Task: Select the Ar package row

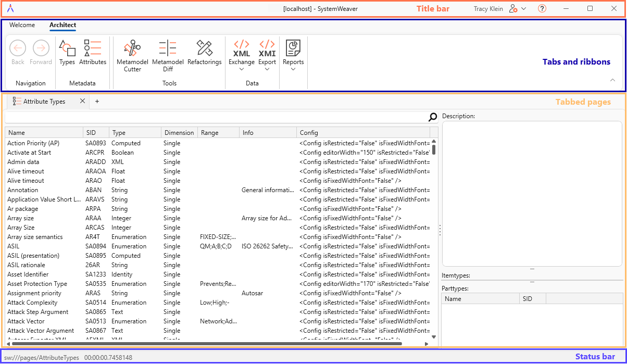Action: click(218, 209)
